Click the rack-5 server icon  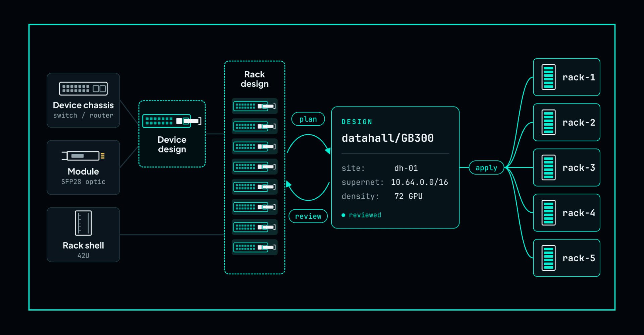click(549, 258)
